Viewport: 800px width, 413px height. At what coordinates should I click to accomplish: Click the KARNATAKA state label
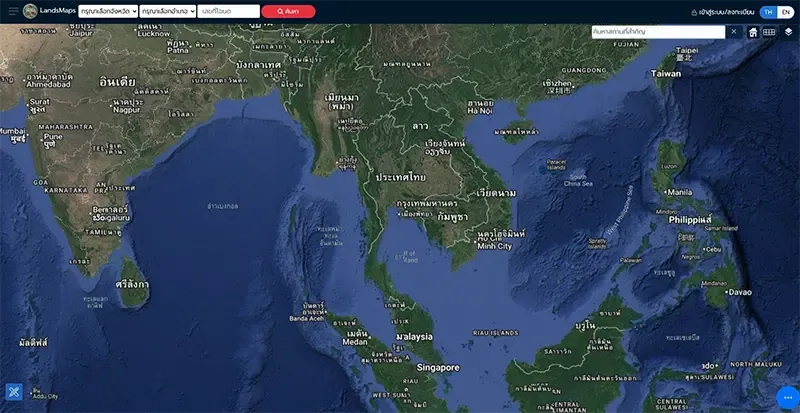[66, 190]
